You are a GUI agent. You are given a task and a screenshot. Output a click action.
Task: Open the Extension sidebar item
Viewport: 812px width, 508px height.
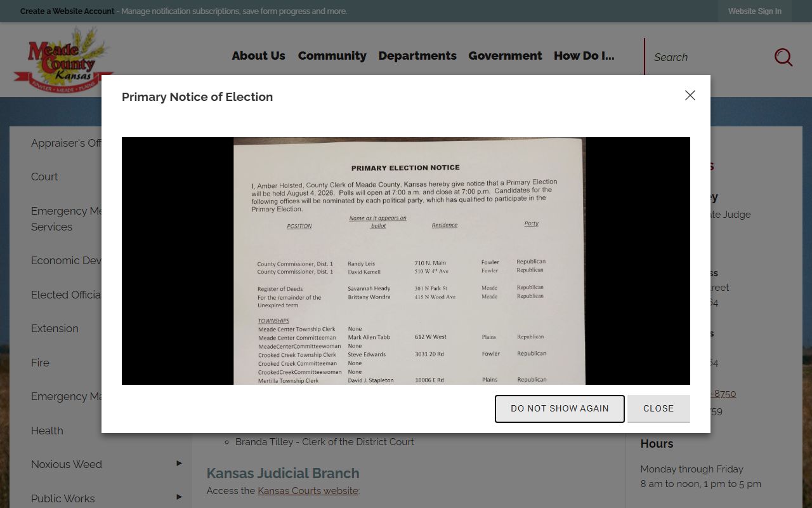tap(55, 328)
